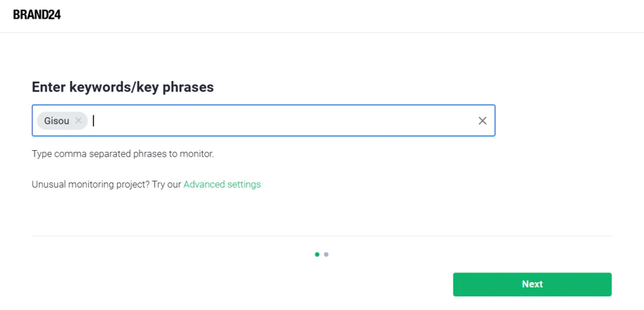Empty the keyword field via right-side X

(x=482, y=121)
